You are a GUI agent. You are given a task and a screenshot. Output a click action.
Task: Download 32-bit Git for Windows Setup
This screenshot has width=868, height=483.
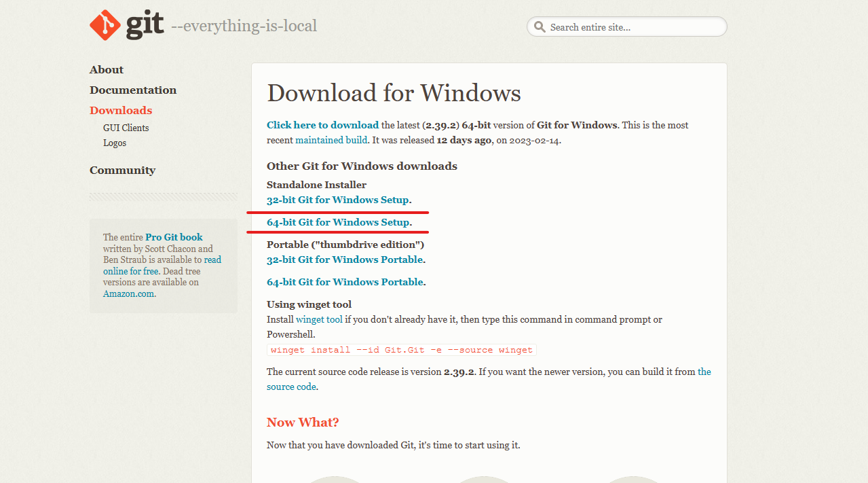click(338, 200)
